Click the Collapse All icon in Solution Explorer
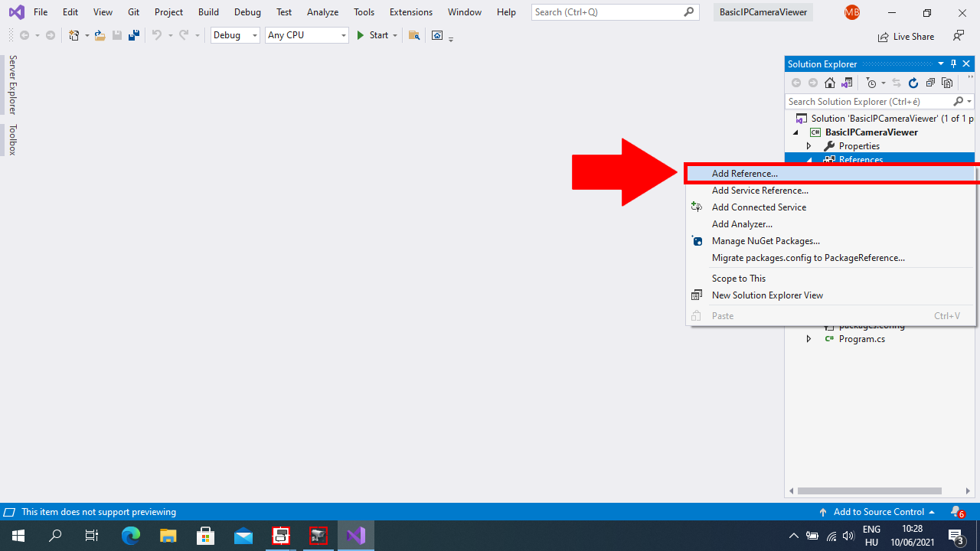 pyautogui.click(x=930, y=83)
